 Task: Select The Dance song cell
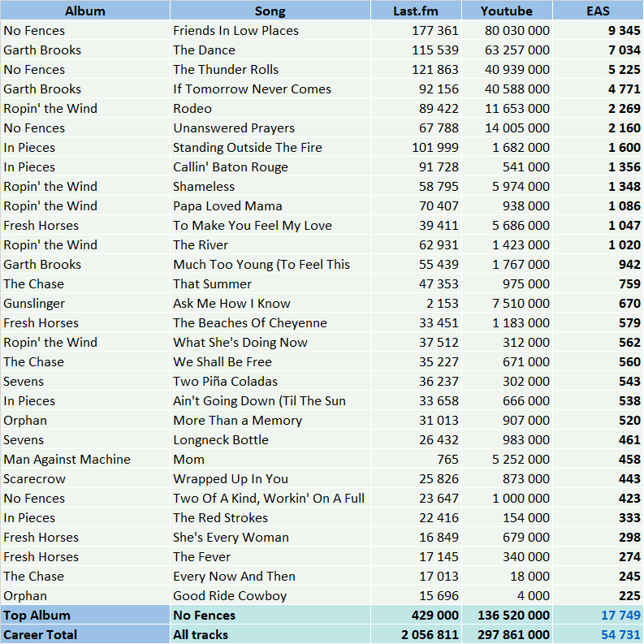[x=270, y=50]
